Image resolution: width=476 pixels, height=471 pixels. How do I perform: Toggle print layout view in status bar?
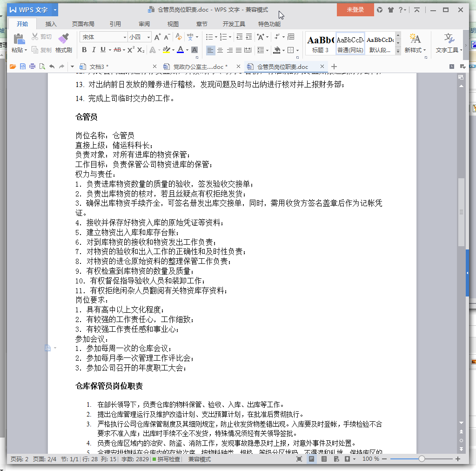click(x=311, y=459)
